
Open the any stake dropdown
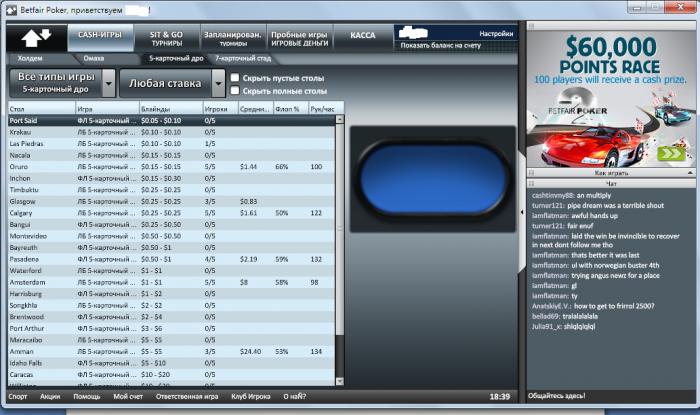172,83
